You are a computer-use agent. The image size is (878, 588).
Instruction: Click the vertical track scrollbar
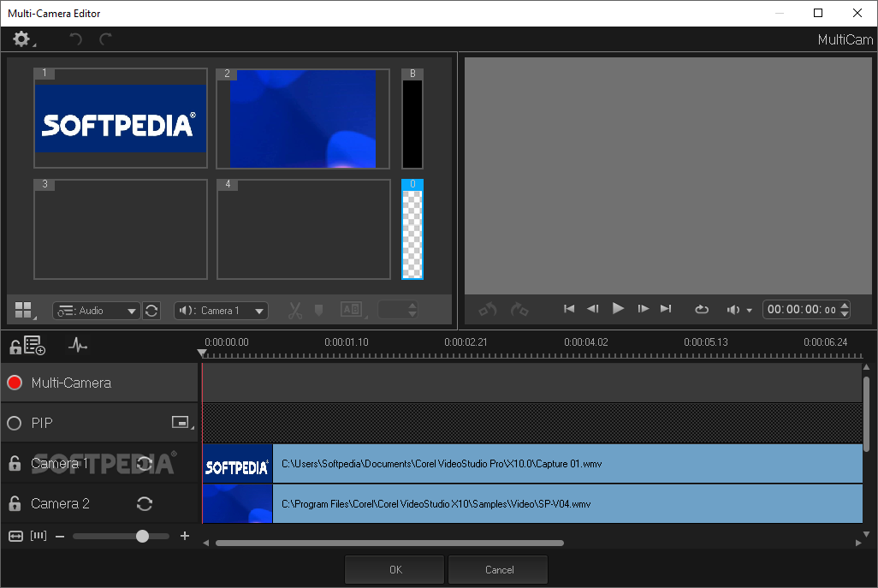(866, 414)
